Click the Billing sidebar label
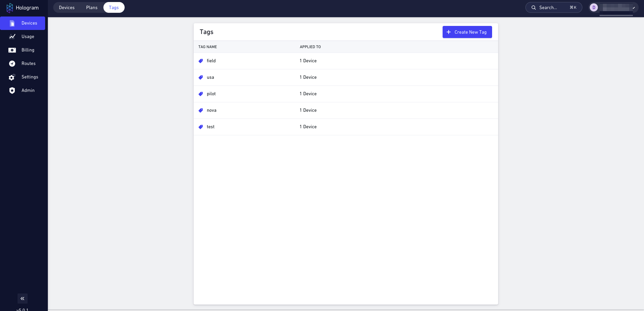 (28, 50)
